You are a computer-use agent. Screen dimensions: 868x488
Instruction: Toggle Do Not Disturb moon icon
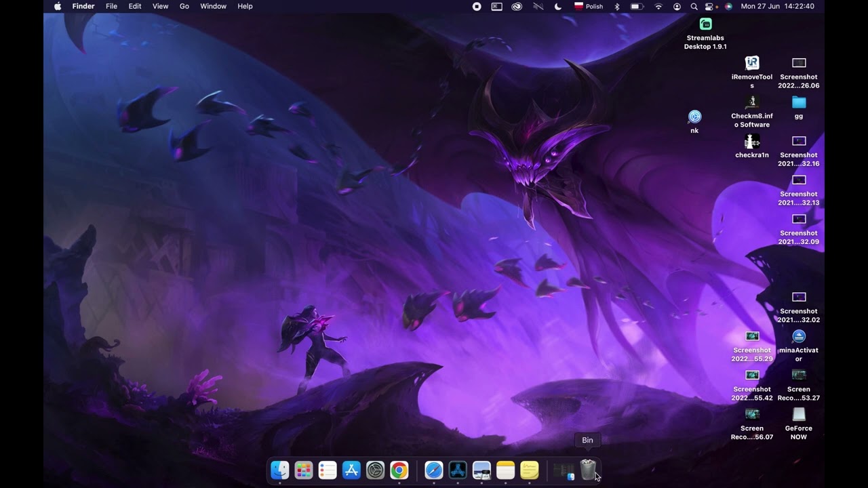coord(558,6)
